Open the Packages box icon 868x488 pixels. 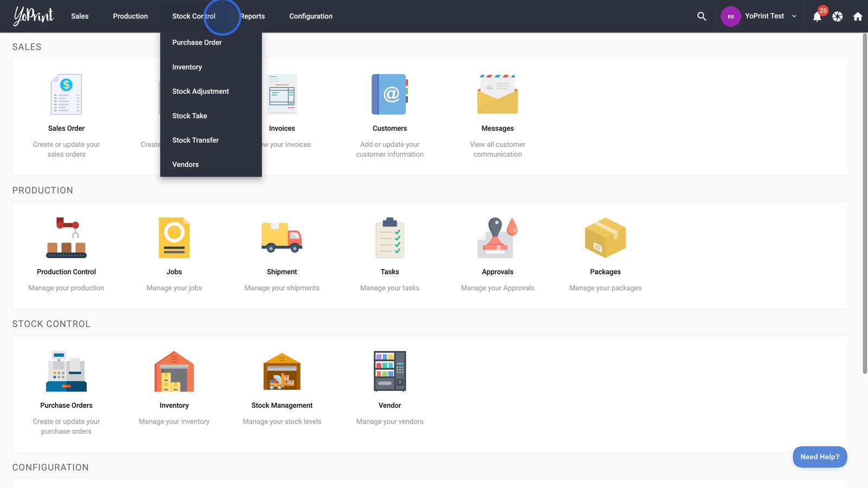click(x=605, y=238)
